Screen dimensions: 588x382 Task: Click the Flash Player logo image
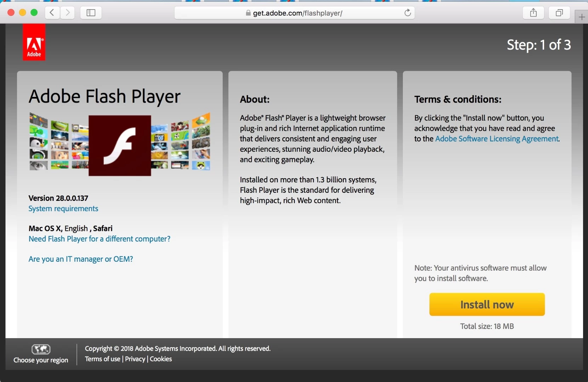tap(120, 145)
